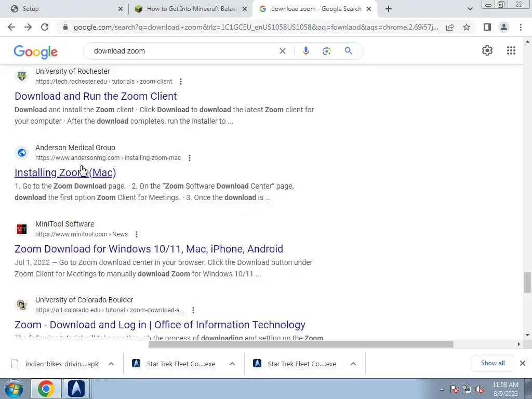Viewport: 532px width, 399px height.
Task: Search by voice microphone icon
Action: pos(305,51)
